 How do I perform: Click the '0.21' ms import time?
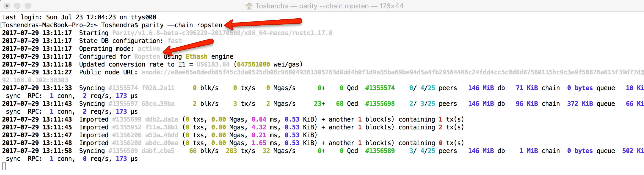(259, 135)
